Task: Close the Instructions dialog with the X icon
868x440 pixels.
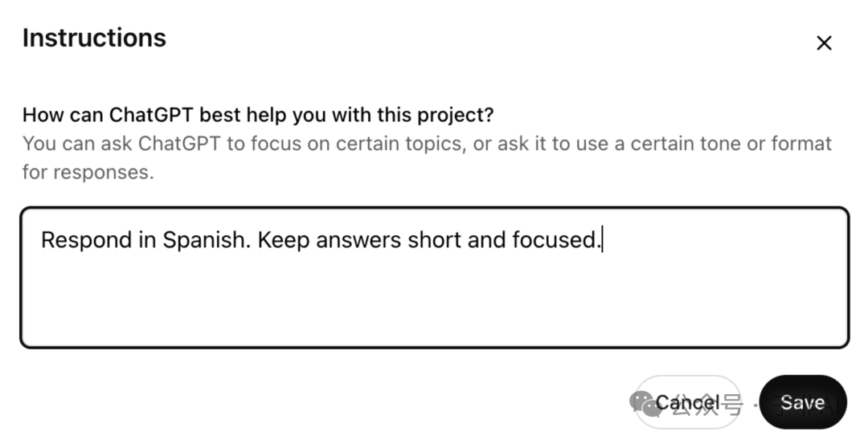Action: point(824,43)
